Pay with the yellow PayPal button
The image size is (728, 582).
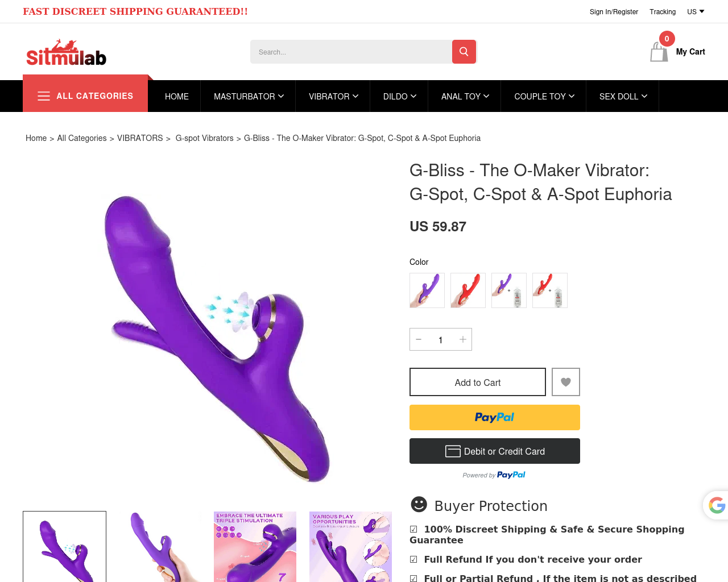(x=495, y=417)
